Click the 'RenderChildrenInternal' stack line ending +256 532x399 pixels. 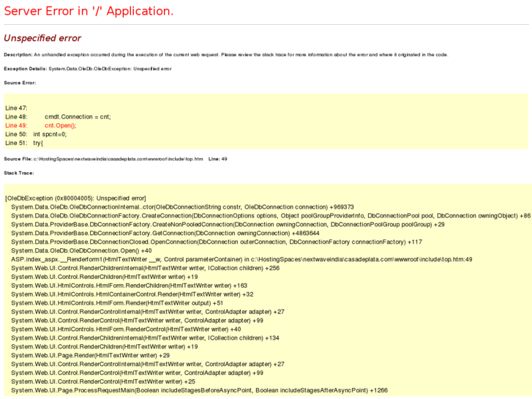(145, 268)
